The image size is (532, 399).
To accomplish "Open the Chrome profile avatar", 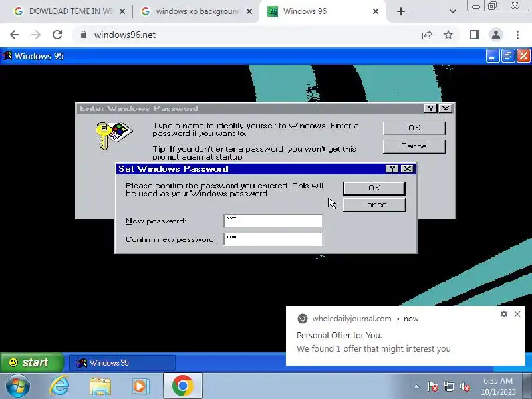I will click(495, 35).
